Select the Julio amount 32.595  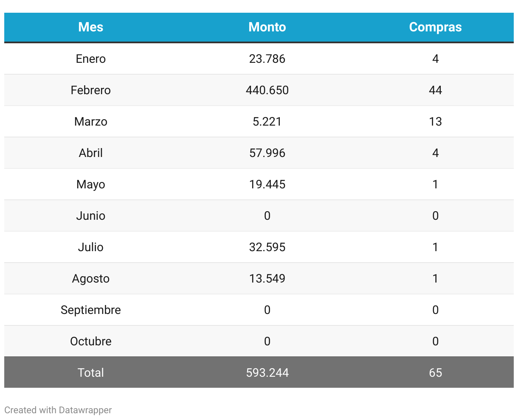pyautogui.click(x=267, y=247)
